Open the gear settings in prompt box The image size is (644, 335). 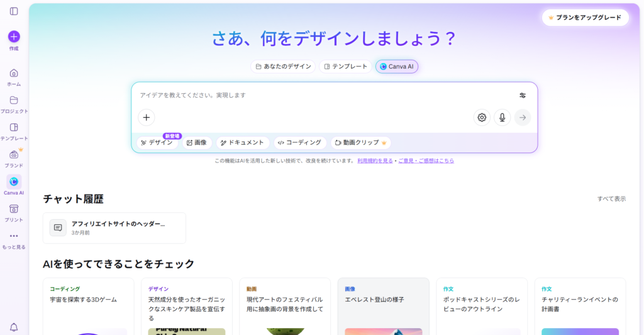[x=482, y=118]
